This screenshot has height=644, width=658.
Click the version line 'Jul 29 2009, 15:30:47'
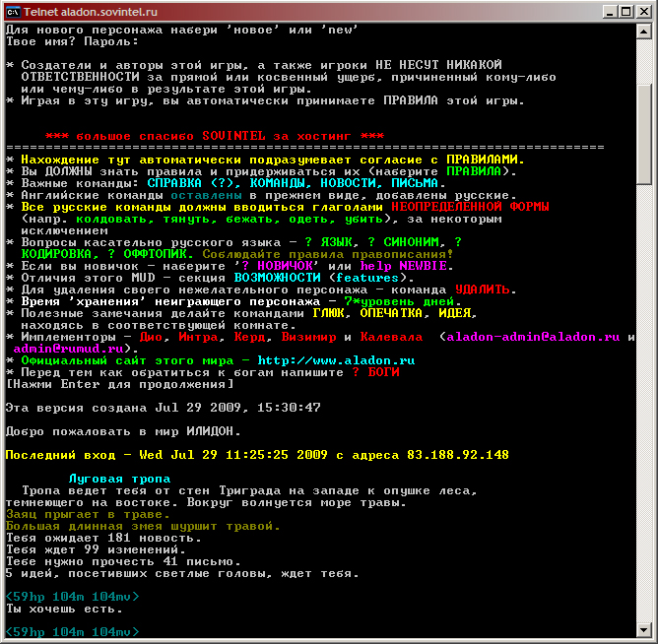click(x=238, y=408)
